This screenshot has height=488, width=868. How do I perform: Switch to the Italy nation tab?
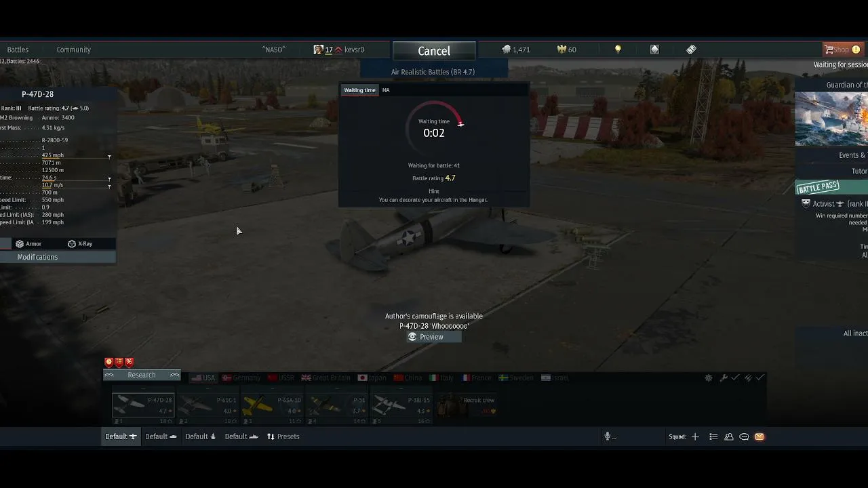(x=441, y=378)
